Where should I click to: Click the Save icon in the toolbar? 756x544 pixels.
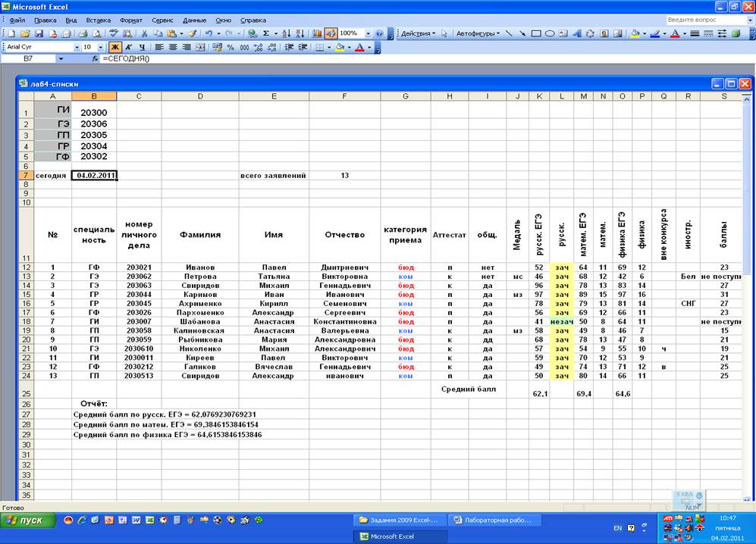coord(40,33)
